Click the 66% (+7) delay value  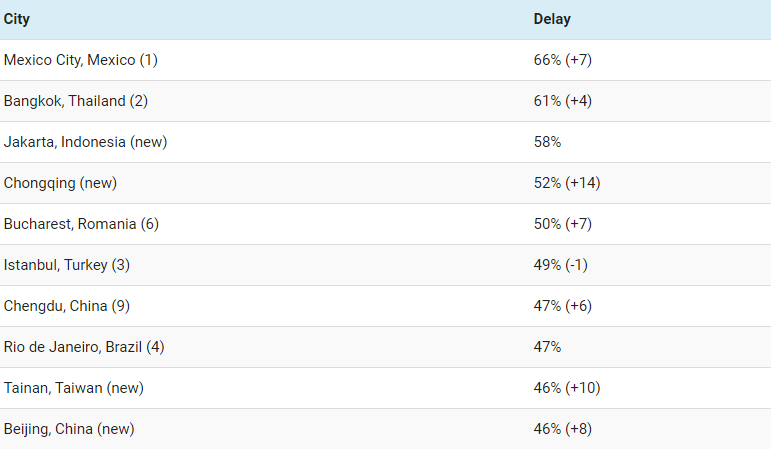563,60
